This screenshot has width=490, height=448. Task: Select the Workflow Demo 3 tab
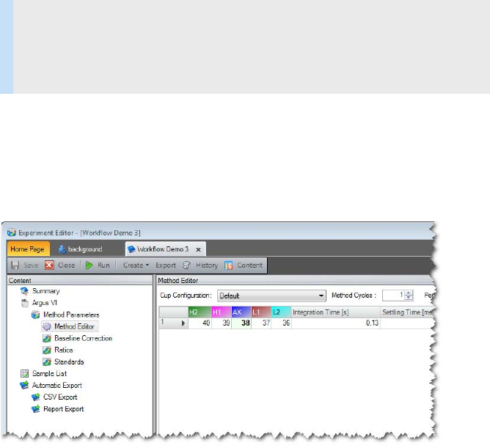166,249
